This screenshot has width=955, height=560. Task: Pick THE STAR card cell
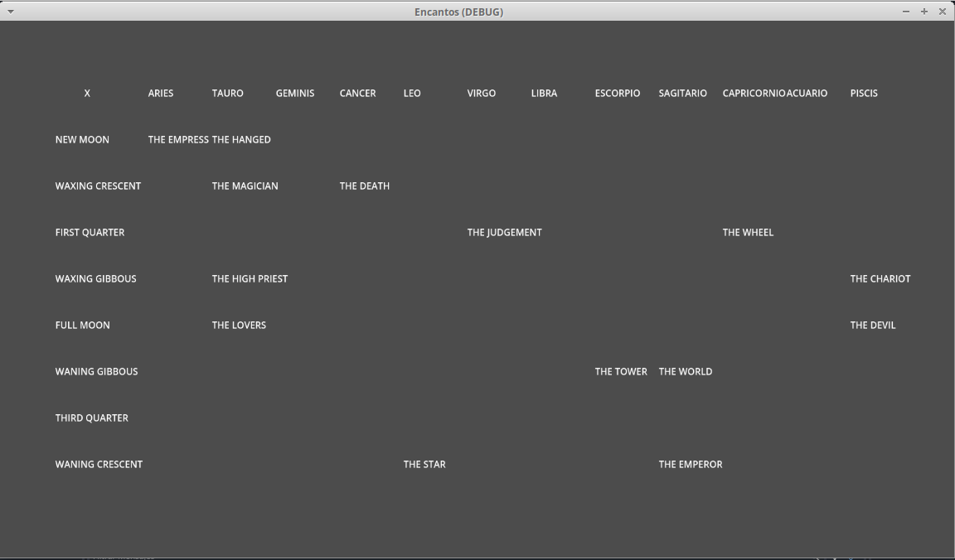[424, 464]
